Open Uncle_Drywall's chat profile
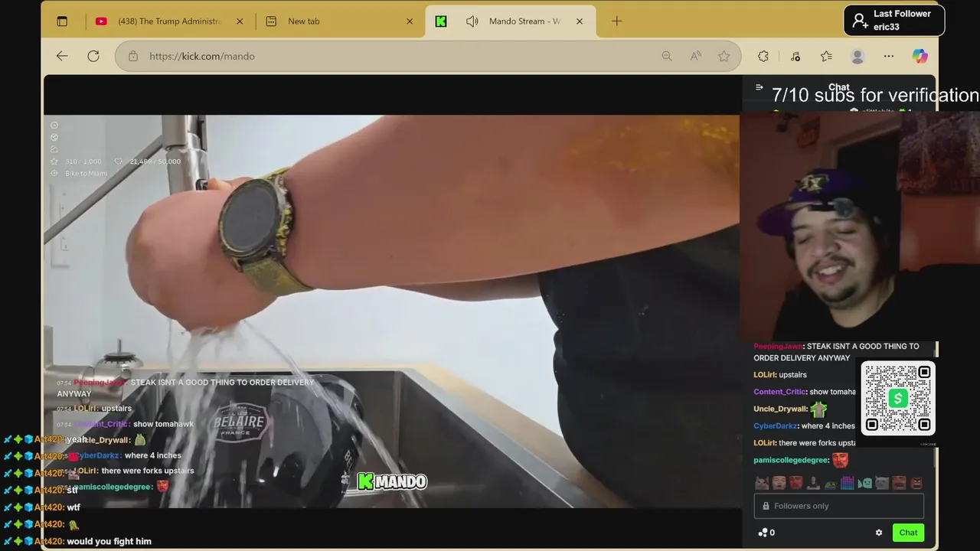Image resolution: width=980 pixels, height=551 pixels. (x=780, y=409)
